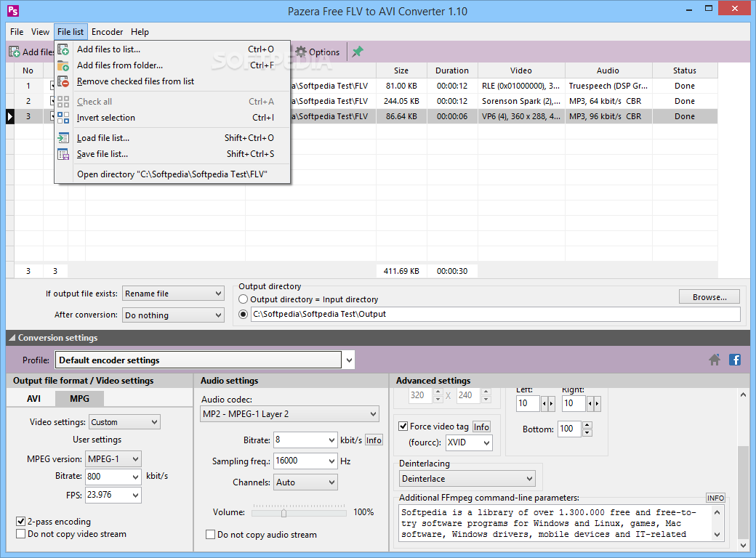Choose Add files from folder menu entry
756x558 pixels.
(172, 65)
